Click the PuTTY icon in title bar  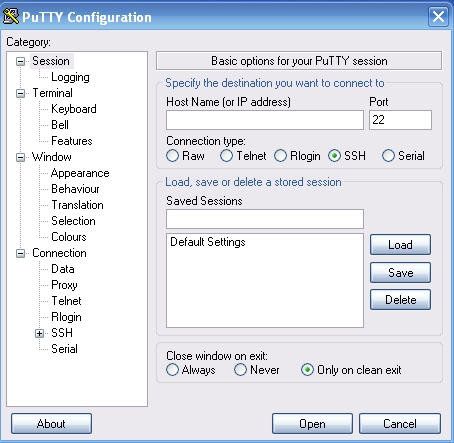10,16
